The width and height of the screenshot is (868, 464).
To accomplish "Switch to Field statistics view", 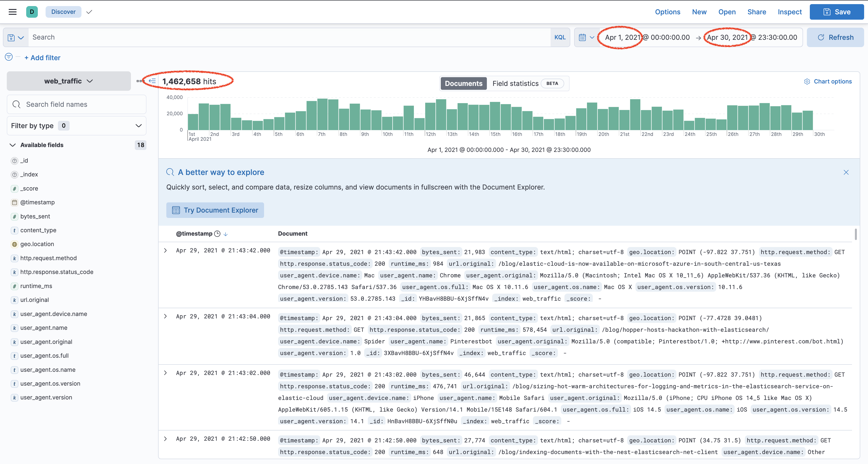I will tap(528, 84).
